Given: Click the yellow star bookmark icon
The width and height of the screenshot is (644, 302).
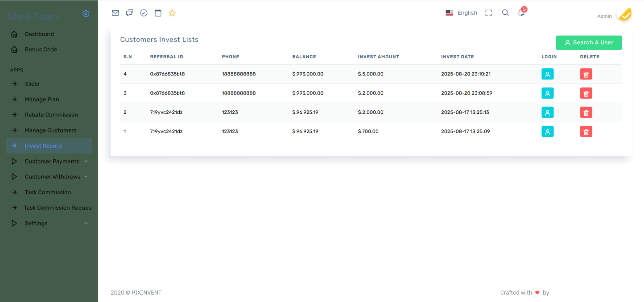Looking at the screenshot, I should (x=172, y=13).
